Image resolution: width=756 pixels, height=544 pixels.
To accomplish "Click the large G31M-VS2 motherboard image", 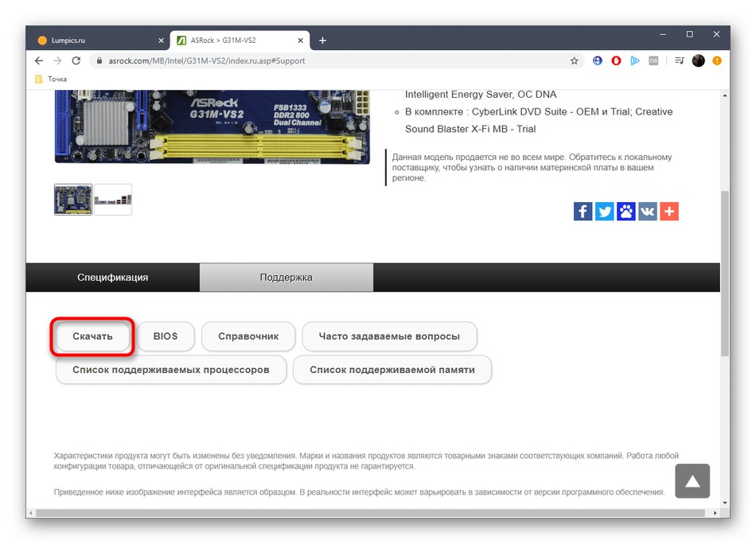I will (212, 126).
